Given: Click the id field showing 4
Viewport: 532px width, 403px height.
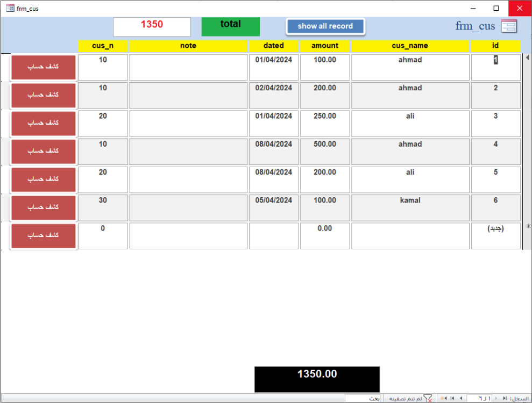Looking at the screenshot, I should (496, 152).
